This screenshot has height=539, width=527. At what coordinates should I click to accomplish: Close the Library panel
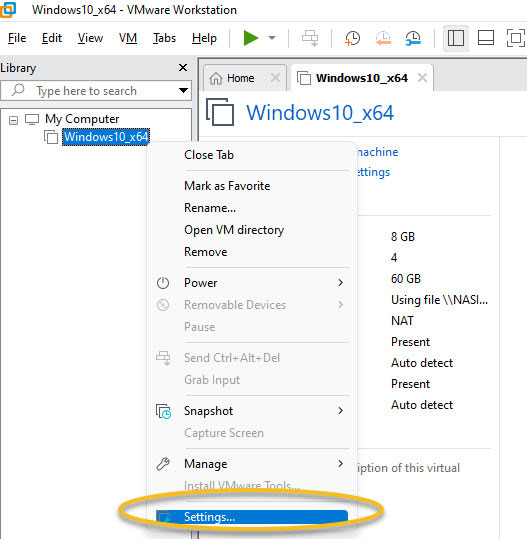[183, 67]
